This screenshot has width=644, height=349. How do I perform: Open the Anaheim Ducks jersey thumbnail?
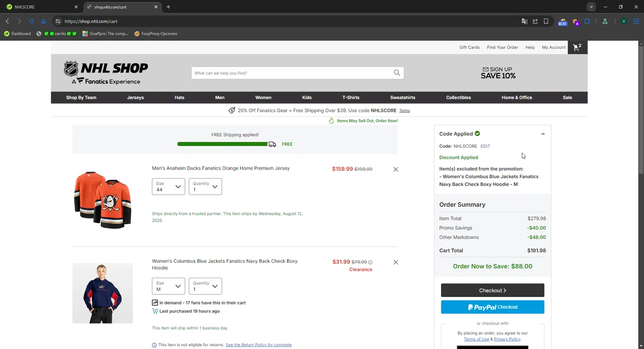pos(103,200)
